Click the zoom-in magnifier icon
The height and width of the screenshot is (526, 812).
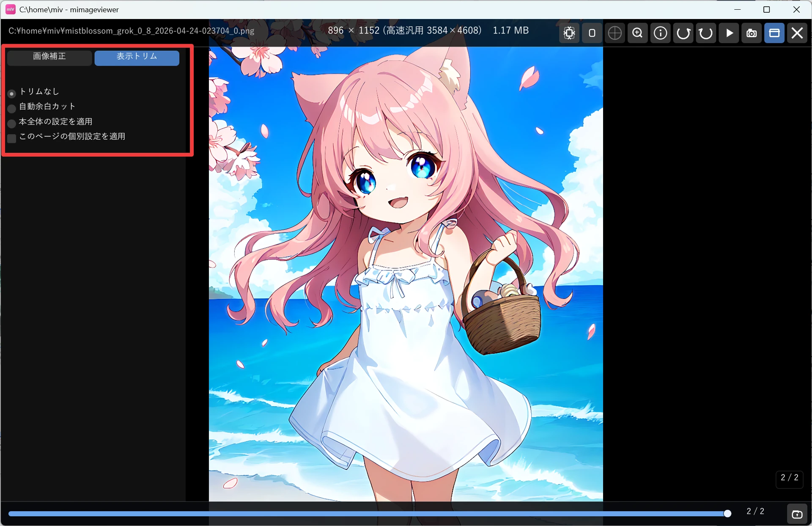[x=638, y=33]
